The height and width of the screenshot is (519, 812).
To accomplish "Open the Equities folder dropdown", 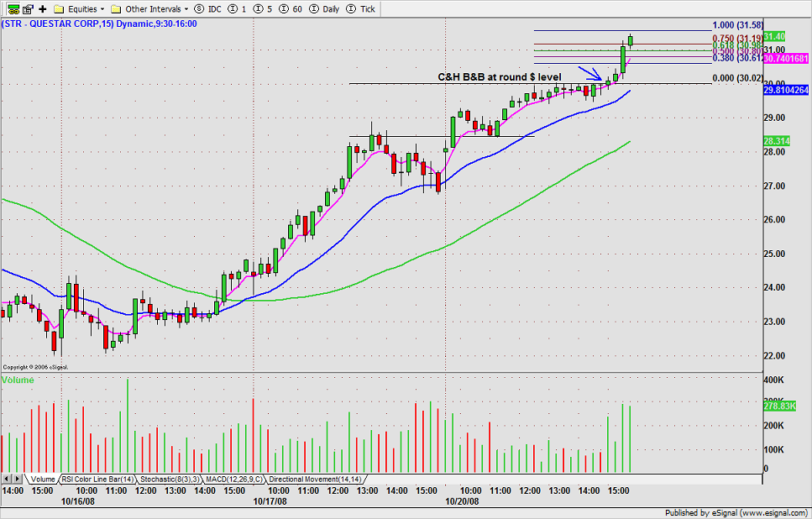I will 79,8.
